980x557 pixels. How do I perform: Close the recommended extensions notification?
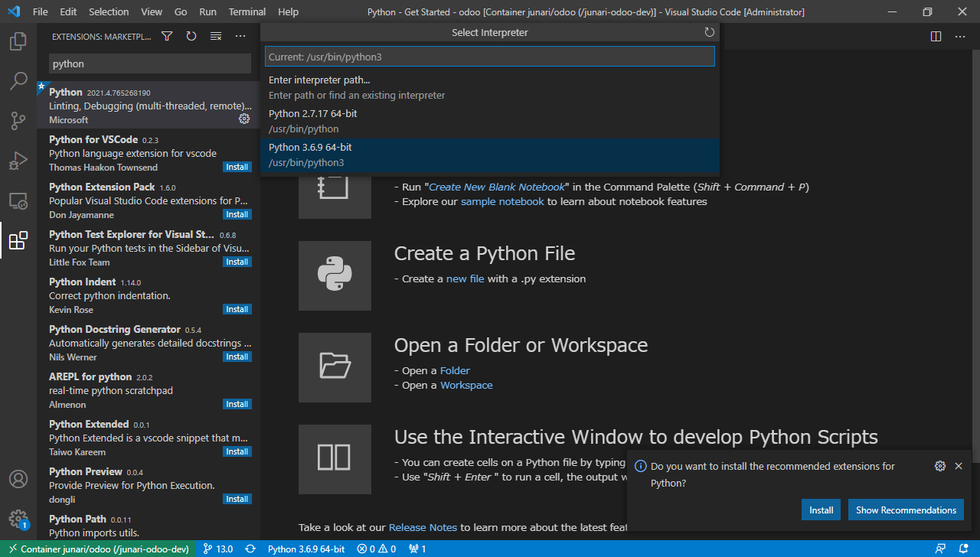(959, 466)
